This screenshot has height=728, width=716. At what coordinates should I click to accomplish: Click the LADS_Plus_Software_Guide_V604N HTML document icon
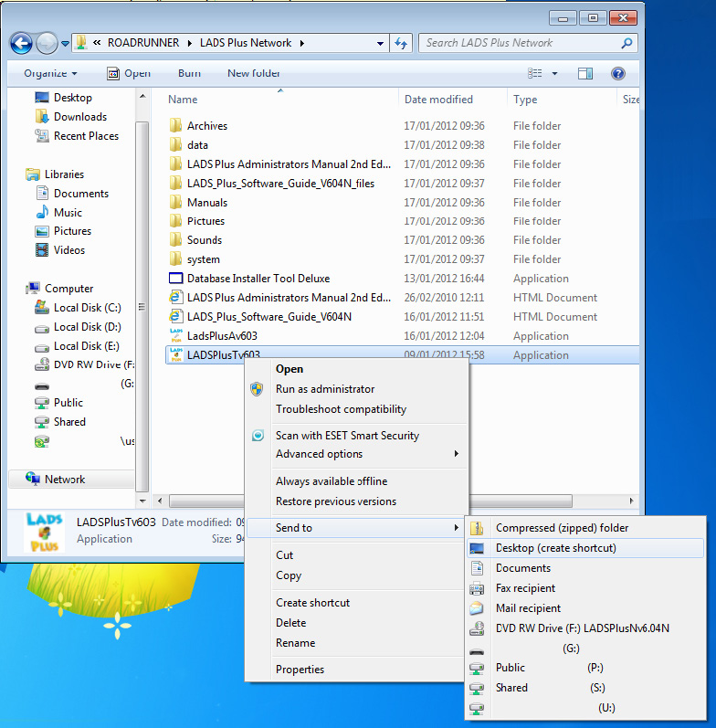tap(175, 316)
